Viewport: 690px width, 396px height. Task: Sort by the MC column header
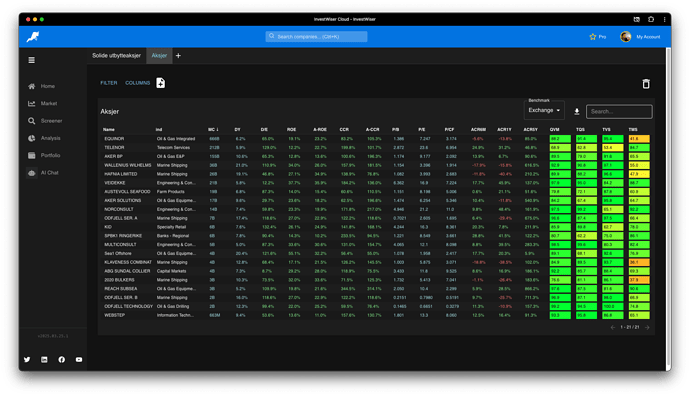[213, 130]
